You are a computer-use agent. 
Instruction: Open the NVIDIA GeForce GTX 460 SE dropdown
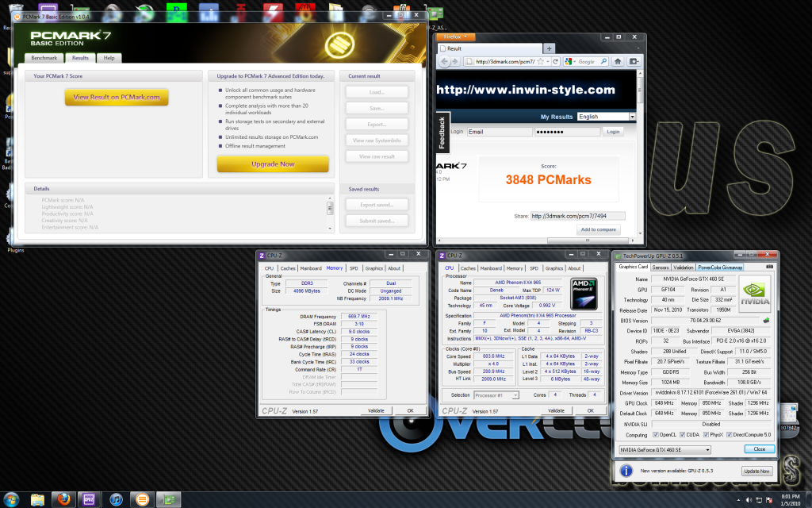click(707, 449)
